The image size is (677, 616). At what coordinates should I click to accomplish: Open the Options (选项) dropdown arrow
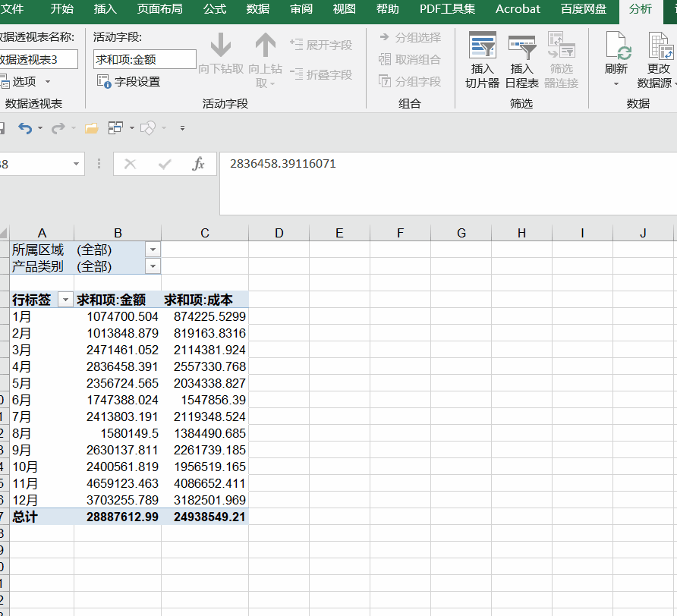pyautogui.click(x=48, y=82)
